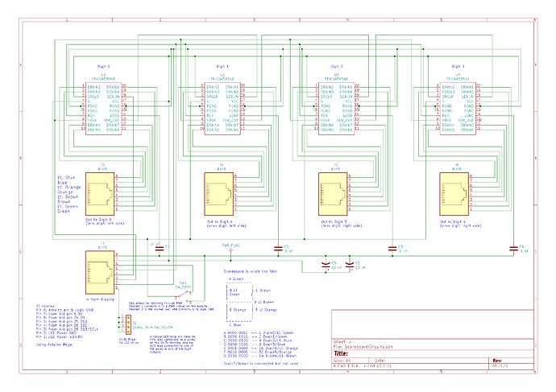Select the U4 TPIC6A595NE chip symbol
556x392 pixels.
pos(458,109)
